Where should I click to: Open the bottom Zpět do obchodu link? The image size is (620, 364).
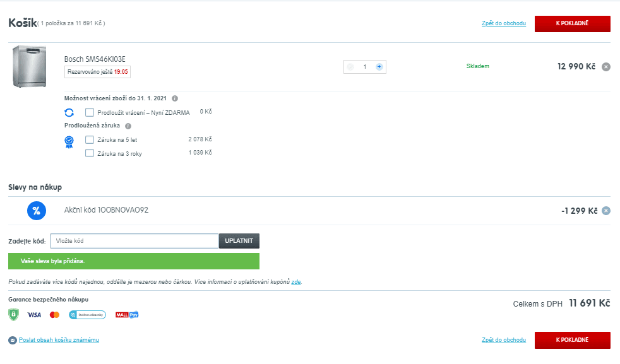[503, 340]
